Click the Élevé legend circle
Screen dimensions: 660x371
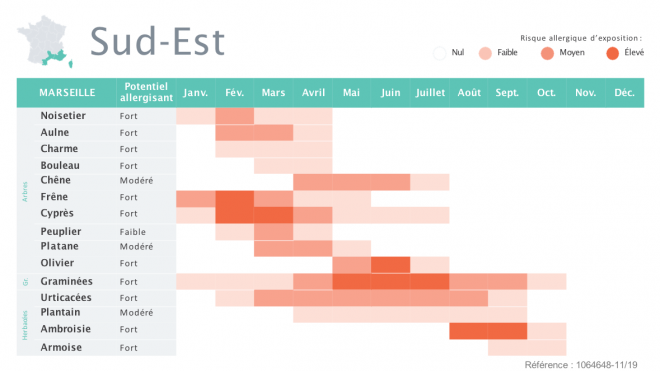(612, 53)
